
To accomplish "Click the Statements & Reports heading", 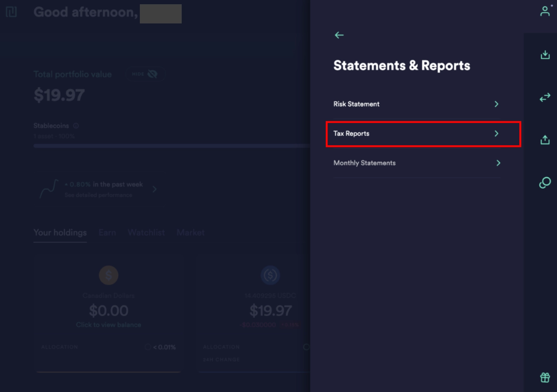I will pos(402,66).
